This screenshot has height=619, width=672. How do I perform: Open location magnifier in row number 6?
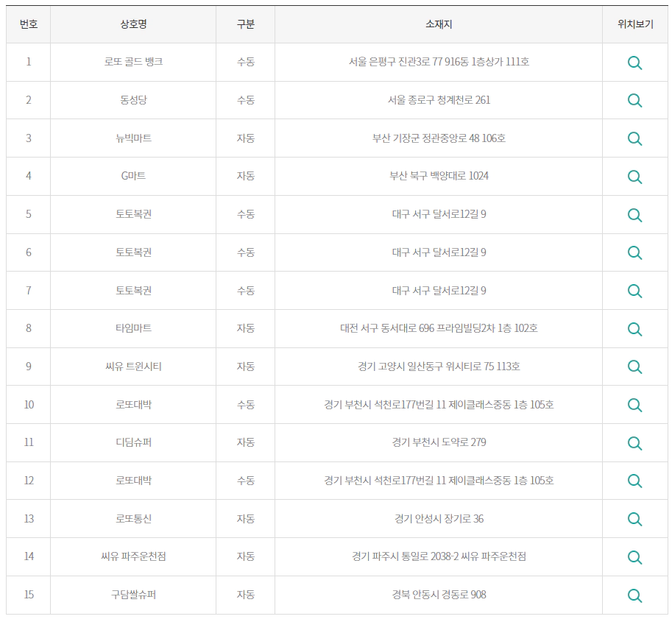[x=634, y=253]
